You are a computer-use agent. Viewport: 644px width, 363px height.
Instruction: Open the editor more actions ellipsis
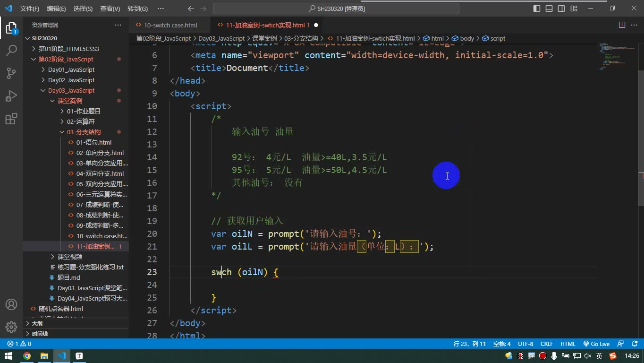635,25
